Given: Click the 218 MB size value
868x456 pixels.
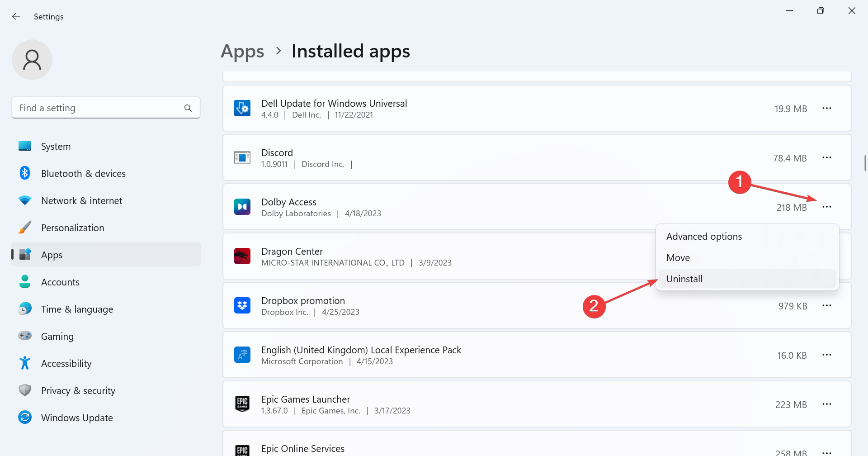Looking at the screenshot, I should [792, 208].
